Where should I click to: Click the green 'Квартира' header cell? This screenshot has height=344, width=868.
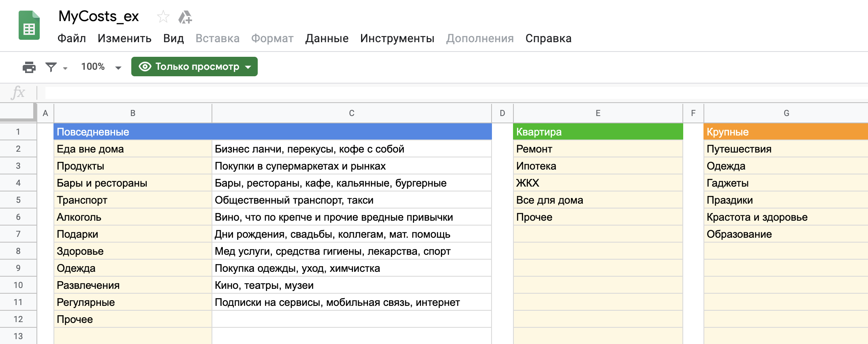[x=598, y=132]
